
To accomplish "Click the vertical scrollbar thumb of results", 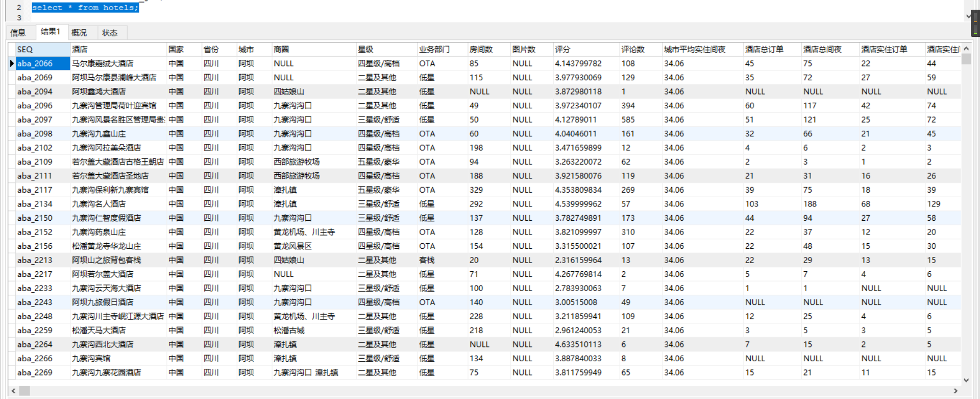I will [x=966, y=59].
